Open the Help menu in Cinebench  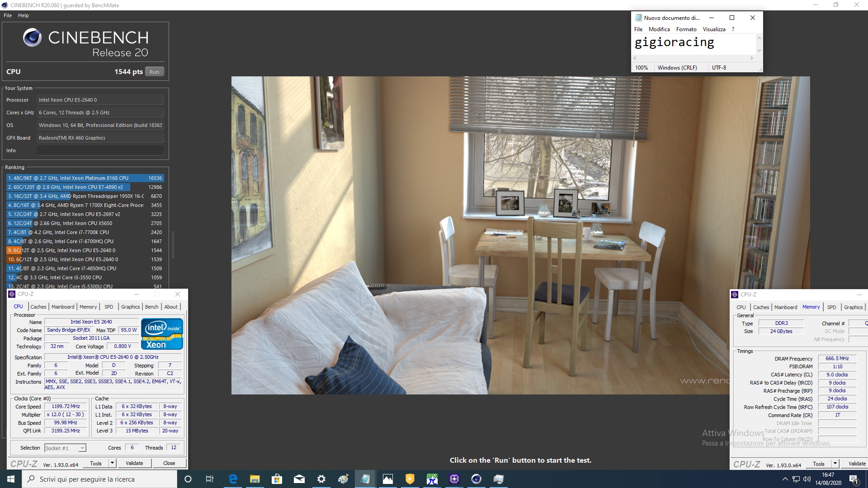pos(24,15)
